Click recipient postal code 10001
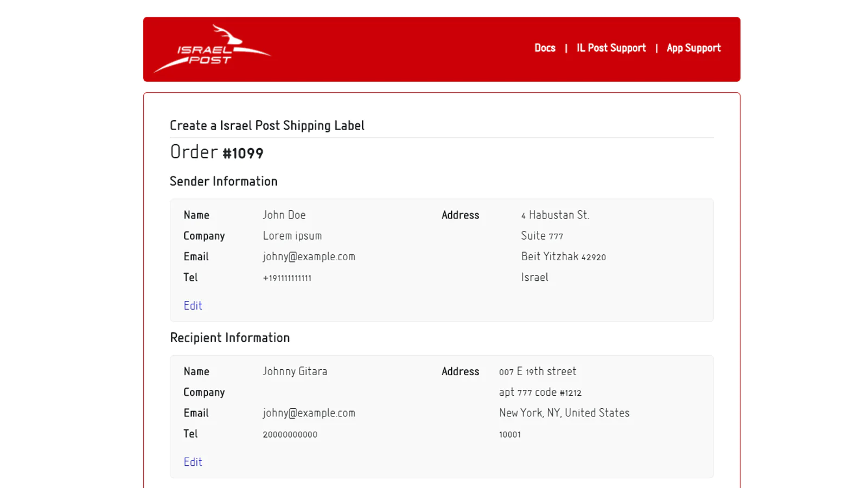Image resolution: width=868 pixels, height=488 pixels. [509, 434]
